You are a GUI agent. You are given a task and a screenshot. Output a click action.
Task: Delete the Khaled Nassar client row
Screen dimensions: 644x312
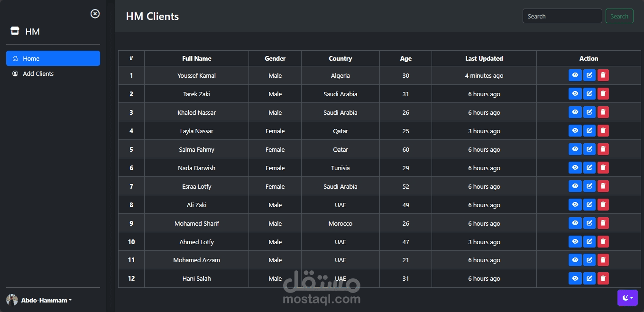(603, 112)
